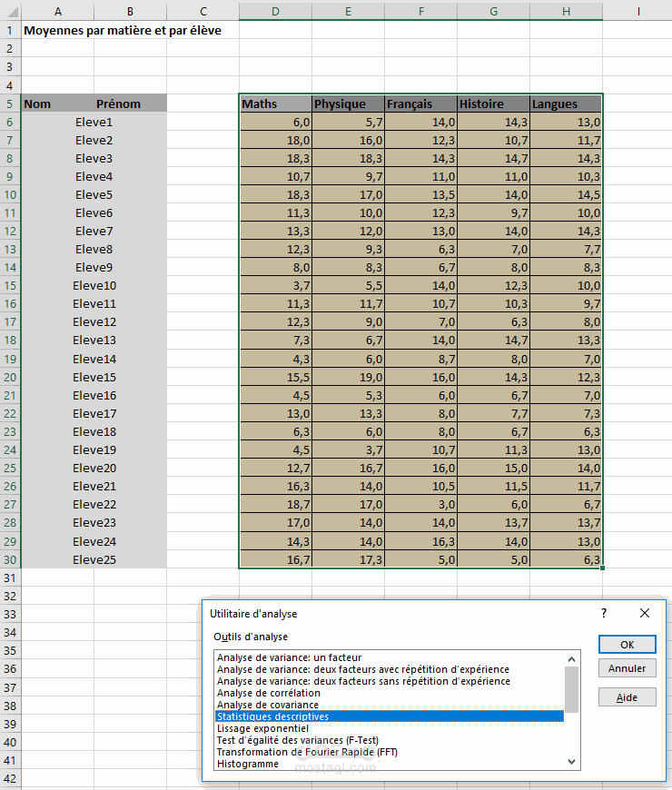Select row 5 header
This screenshot has height=790, width=672.
tap(10, 104)
